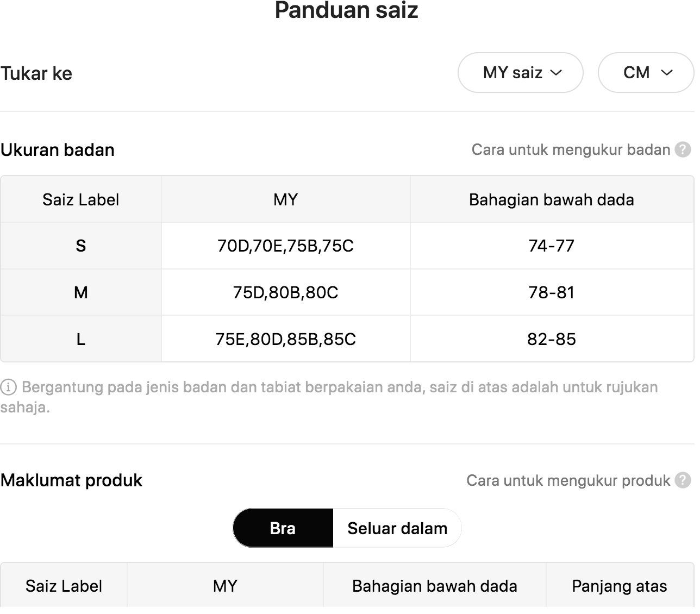The width and height of the screenshot is (700, 614).
Task: Select the M size row label
Action: (x=81, y=292)
